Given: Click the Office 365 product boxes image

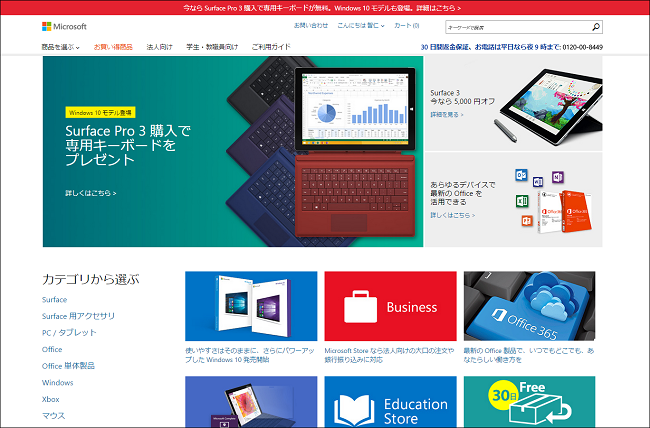Looking at the screenshot, I should (565, 212).
